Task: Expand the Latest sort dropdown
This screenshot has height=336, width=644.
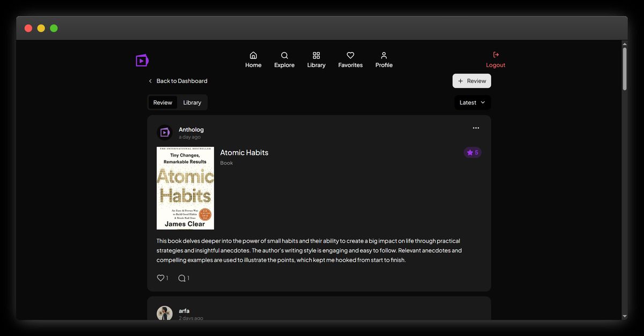Action: pyautogui.click(x=472, y=102)
